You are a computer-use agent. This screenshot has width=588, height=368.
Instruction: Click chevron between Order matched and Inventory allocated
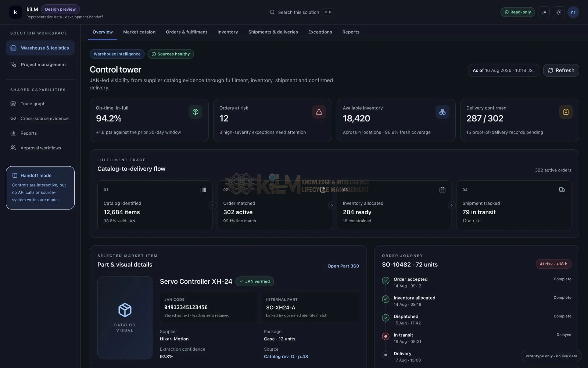point(332,205)
